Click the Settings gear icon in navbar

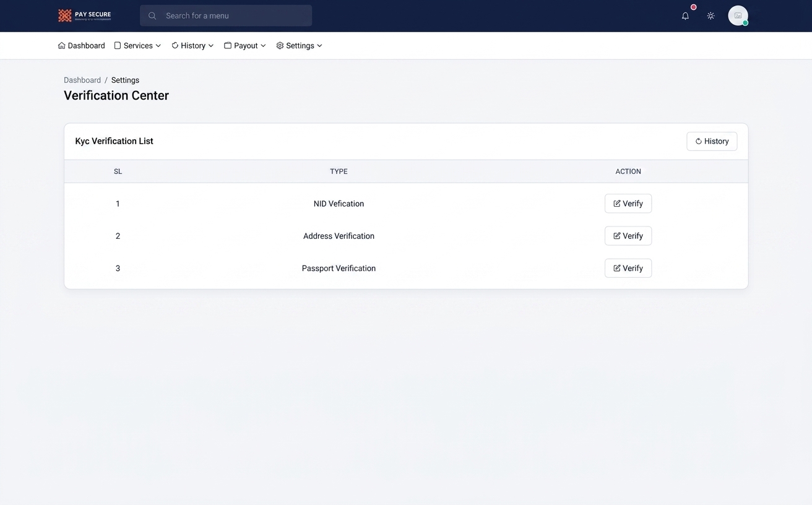[280, 46]
